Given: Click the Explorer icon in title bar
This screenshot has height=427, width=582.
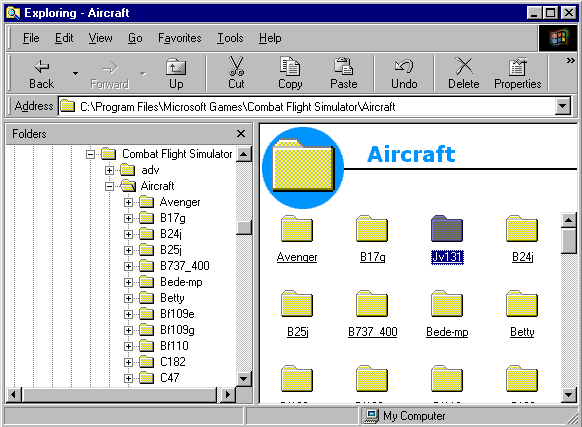Looking at the screenshot, I should [13, 13].
